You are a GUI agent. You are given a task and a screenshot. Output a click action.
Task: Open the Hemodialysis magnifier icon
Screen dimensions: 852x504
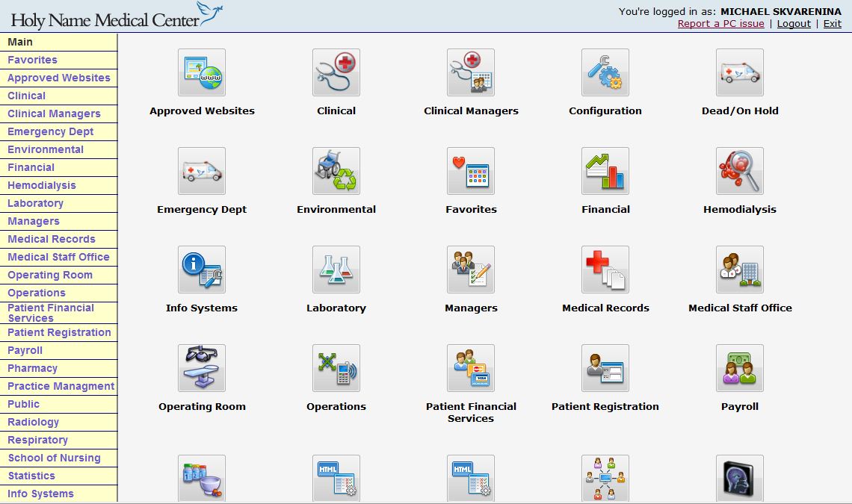pyautogui.click(x=740, y=171)
